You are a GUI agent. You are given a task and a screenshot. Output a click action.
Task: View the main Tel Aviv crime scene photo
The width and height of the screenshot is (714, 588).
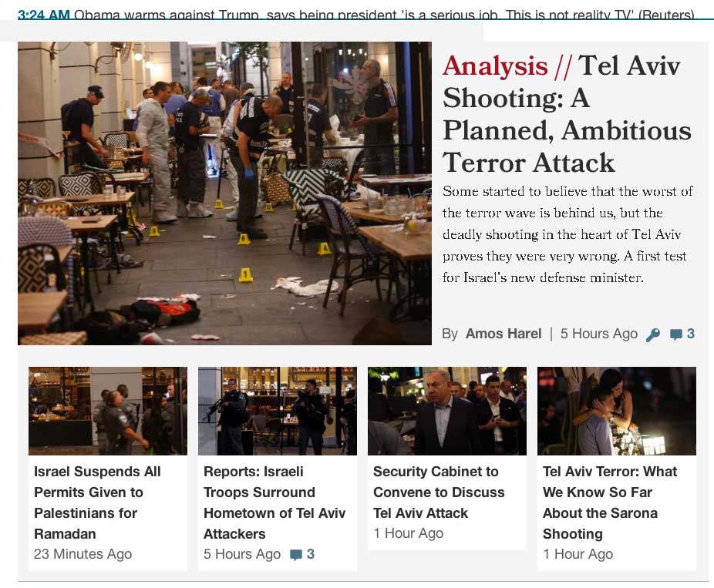224,193
